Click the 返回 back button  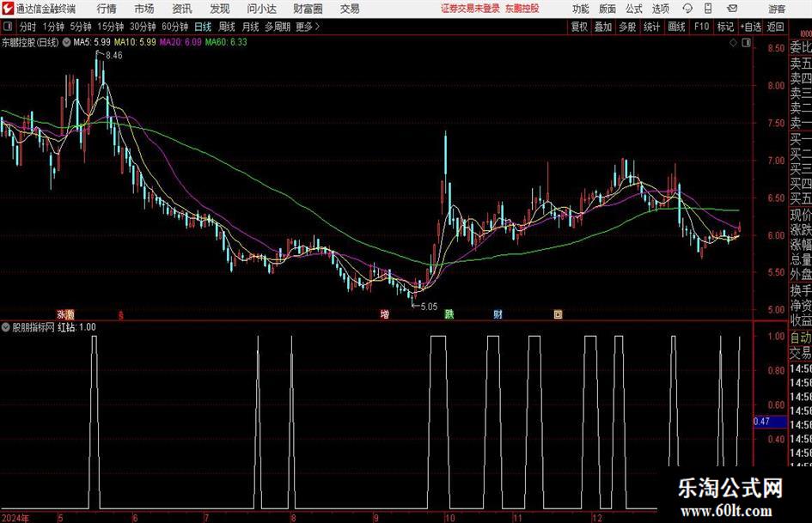(775, 27)
